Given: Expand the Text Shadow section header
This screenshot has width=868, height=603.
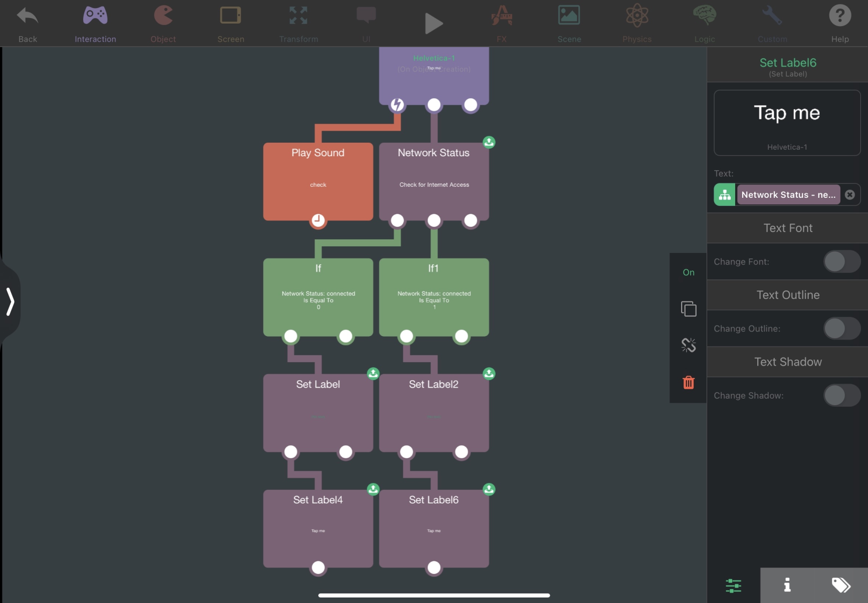Looking at the screenshot, I should pyautogui.click(x=787, y=362).
